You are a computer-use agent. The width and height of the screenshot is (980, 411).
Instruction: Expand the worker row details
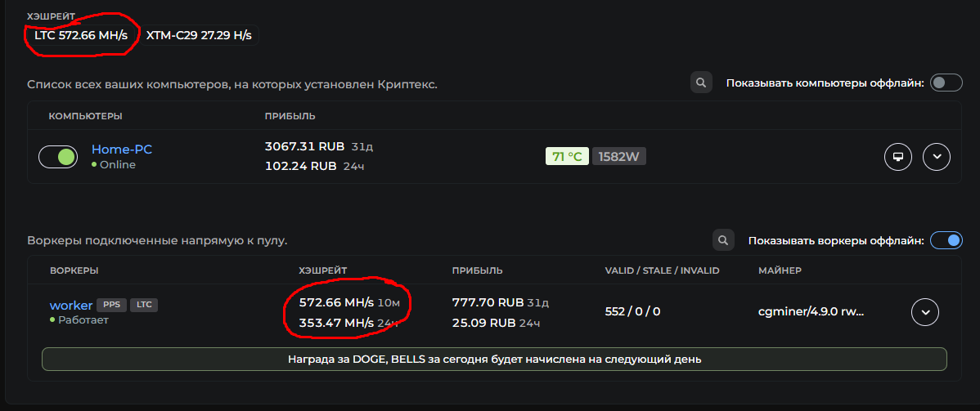[924, 311]
